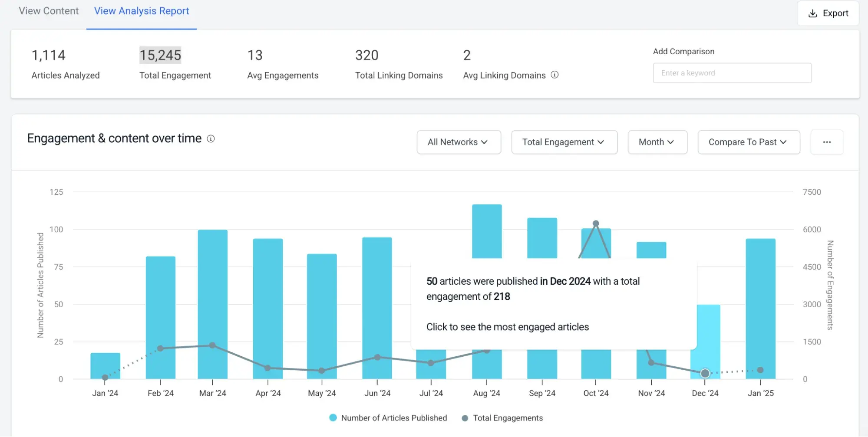This screenshot has height=437, width=868.
Task: Click the Dec '24 engagement data point
Action: point(705,373)
